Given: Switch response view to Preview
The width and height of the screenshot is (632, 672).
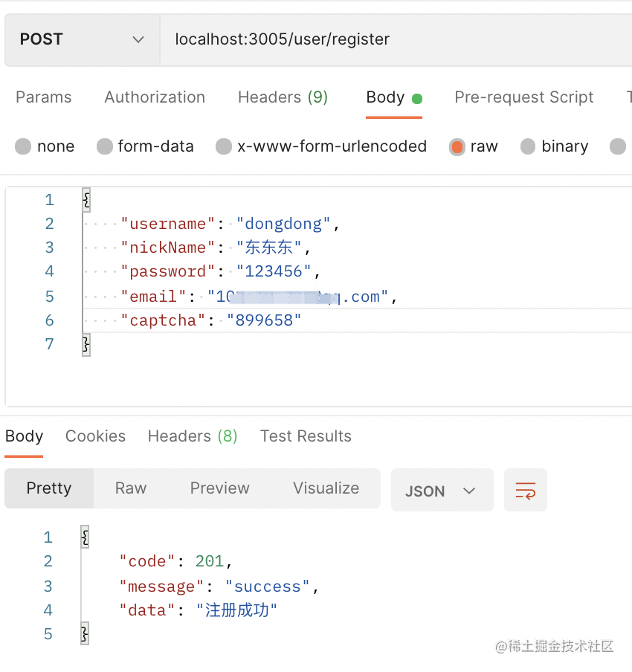Looking at the screenshot, I should click(x=219, y=488).
